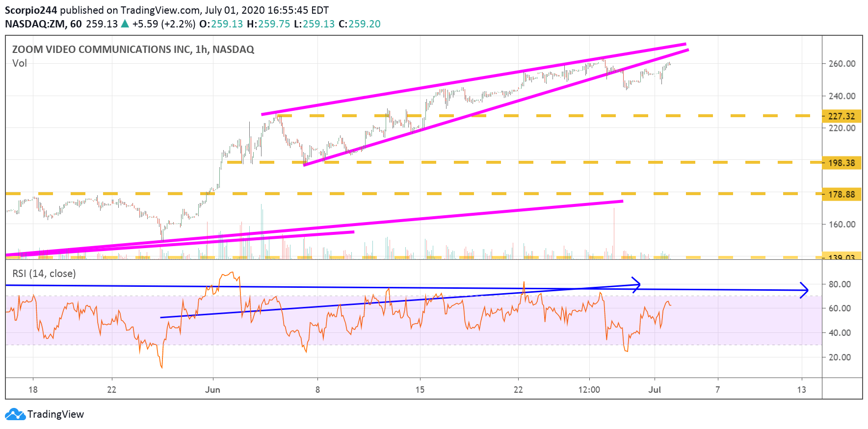
Task: Click the H:259.75 high price value
Action: coord(268,24)
